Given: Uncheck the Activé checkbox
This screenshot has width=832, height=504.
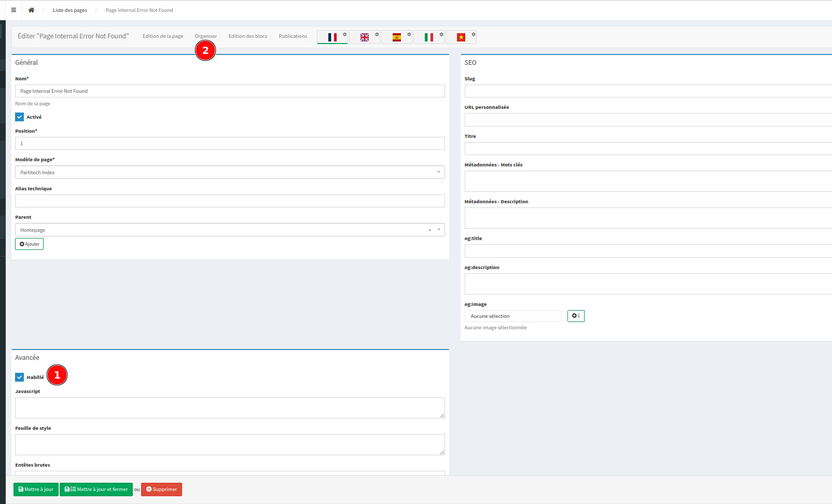Looking at the screenshot, I should tap(19, 117).
